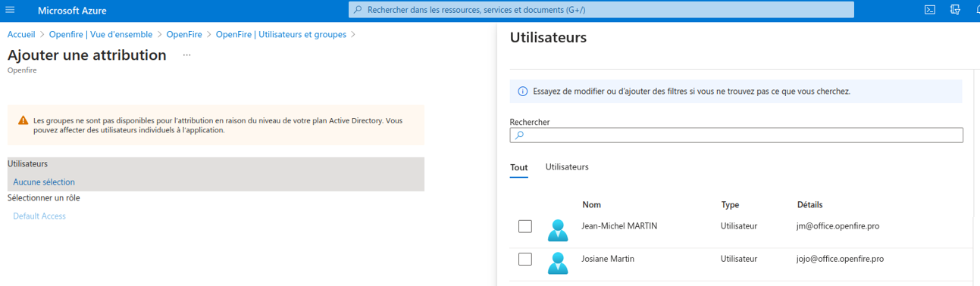The image size is (980, 286).
Task: Click the Aucune sélection link
Action: 44,182
